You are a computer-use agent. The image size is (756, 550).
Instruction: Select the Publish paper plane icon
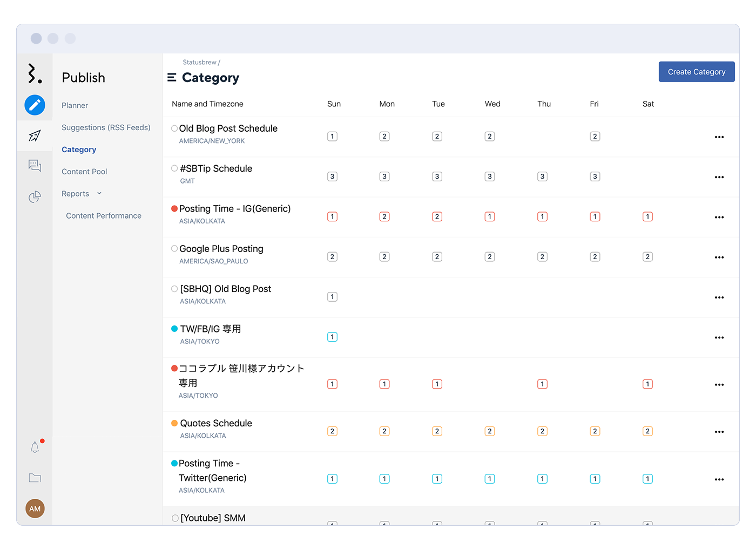click(35, 135)
